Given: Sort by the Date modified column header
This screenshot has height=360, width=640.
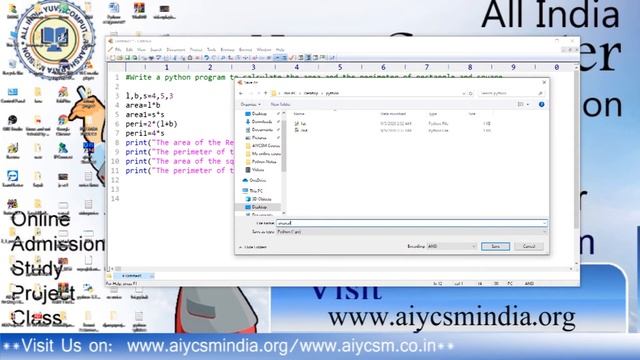Looking at the screenshot, I should coord(393,114).
